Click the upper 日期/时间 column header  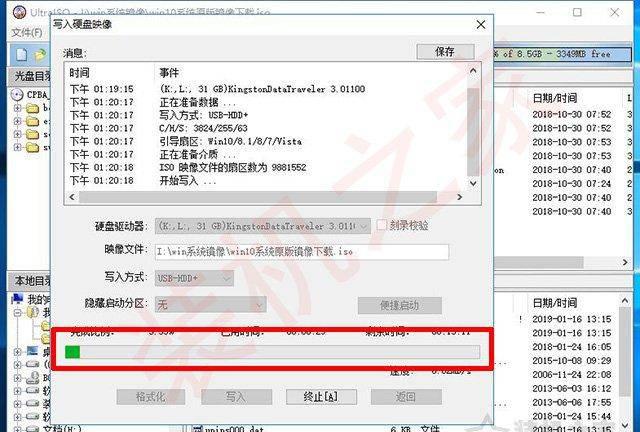[554, 98]
